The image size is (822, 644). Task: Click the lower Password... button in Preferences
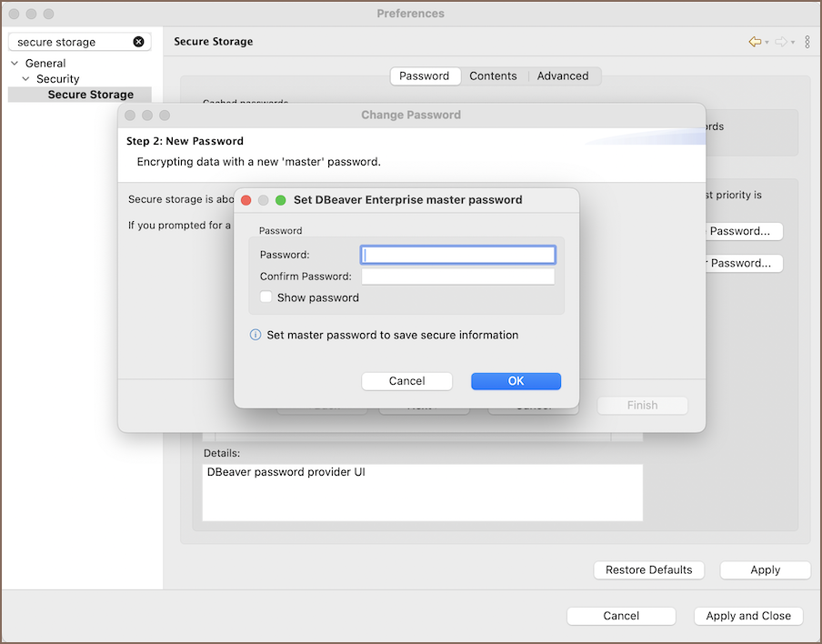point(744,263)
